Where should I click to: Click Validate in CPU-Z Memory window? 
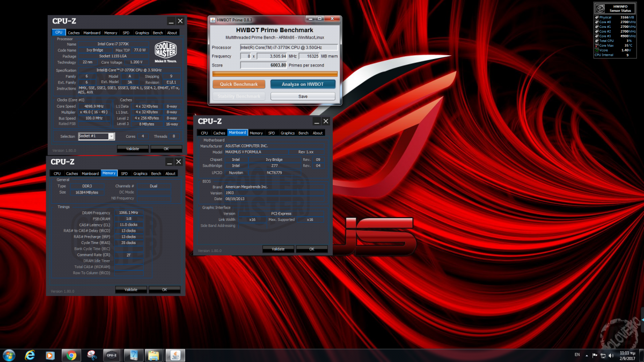pos(131,290)
